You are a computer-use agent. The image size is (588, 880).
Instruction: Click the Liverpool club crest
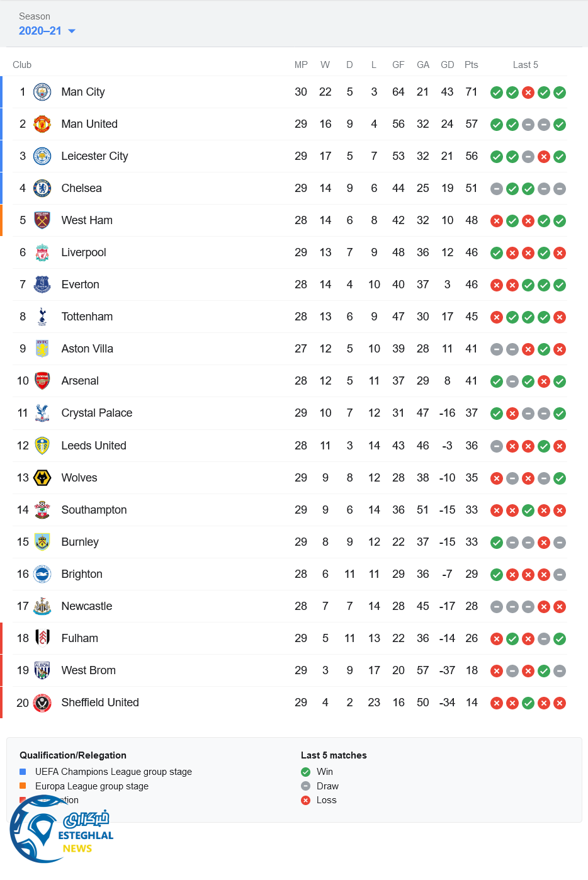42,252
